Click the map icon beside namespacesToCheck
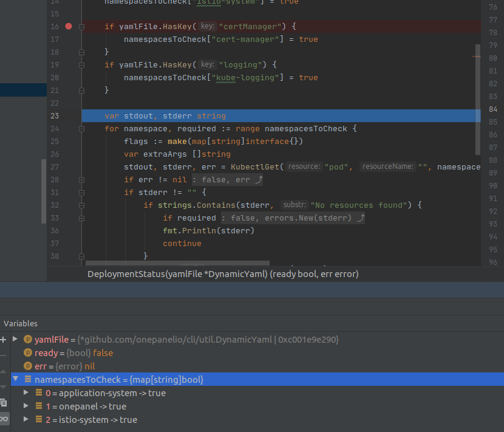This screenshot has height=432, width=504. coord(28,379)
